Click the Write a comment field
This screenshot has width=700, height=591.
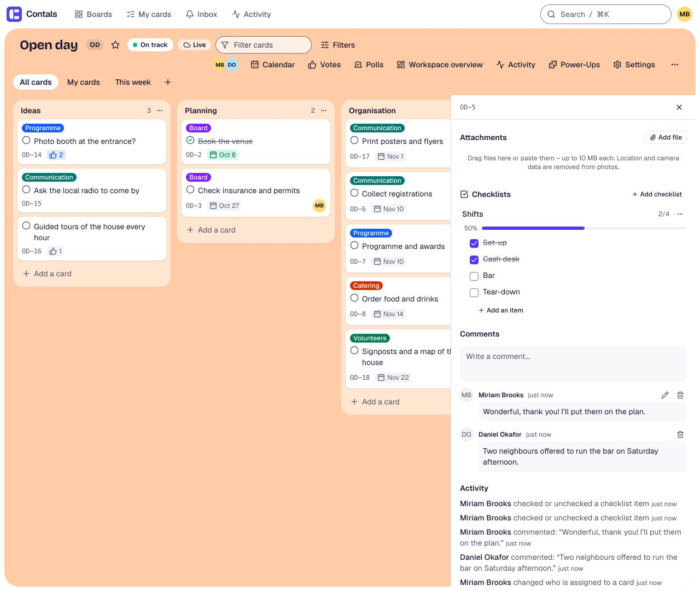[573, 364]
